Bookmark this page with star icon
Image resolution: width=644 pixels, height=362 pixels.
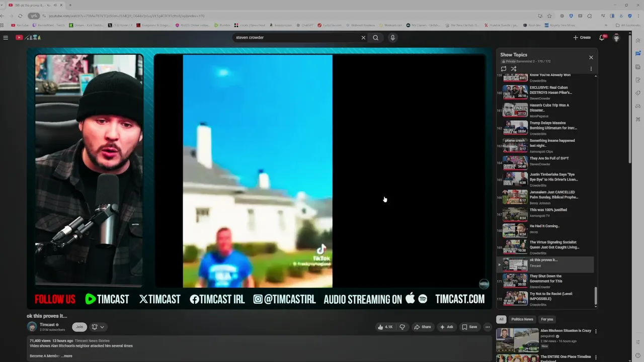[549, 16]
